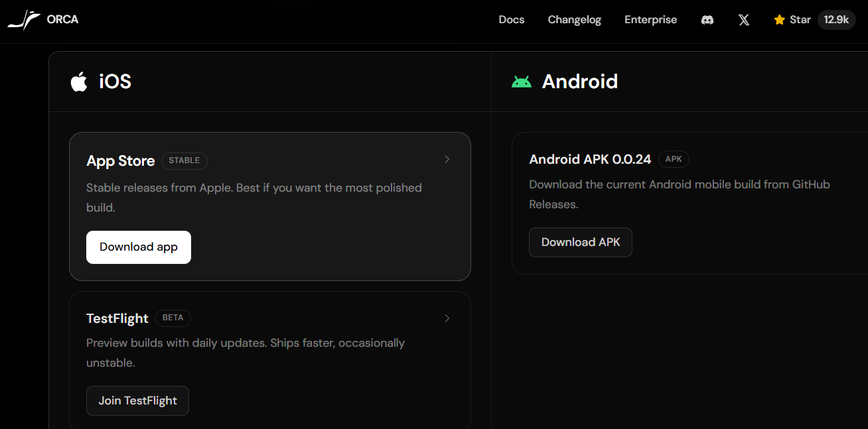Click the Android APK 0.0.24 heading
Image resolution: width=868 pixels, height=429 pixels.
(591, 159)
